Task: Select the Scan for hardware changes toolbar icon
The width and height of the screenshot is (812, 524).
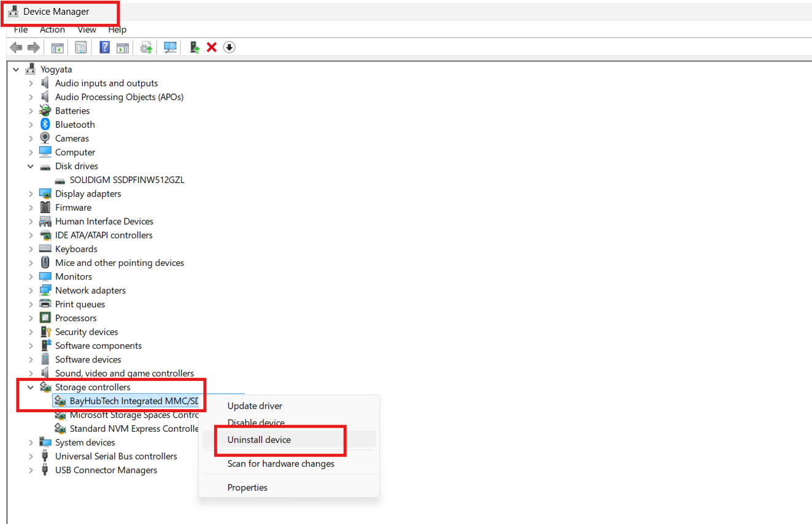Action: (170, 47)
